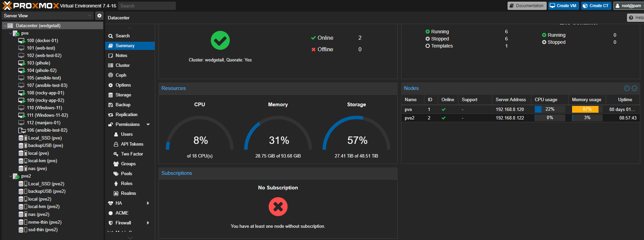
Task: Collapse the pve2 node tree
Action: [x=11, y=176]
